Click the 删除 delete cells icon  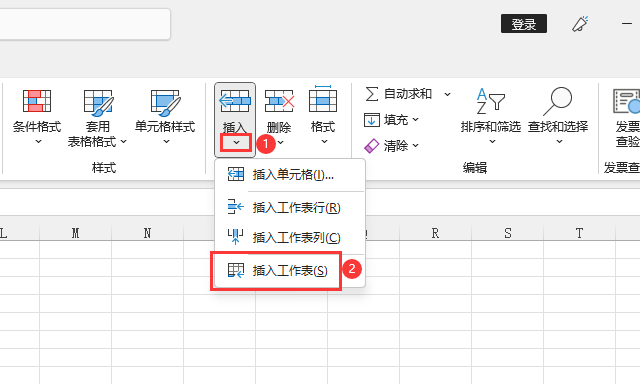tap(280, 101)
